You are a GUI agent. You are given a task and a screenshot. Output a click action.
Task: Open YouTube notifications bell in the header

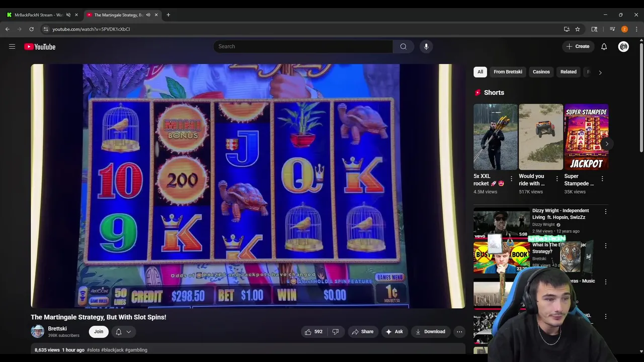(604, 46)
